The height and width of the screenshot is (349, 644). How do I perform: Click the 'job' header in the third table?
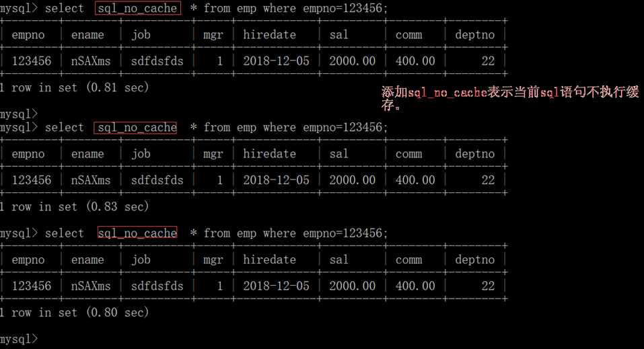141,260
